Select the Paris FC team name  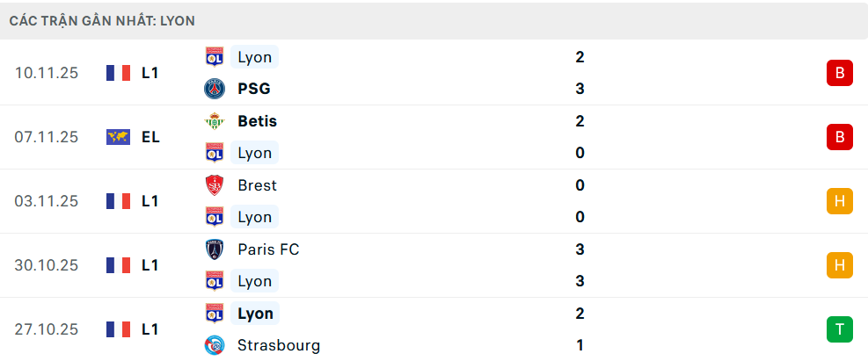[268, 249]
